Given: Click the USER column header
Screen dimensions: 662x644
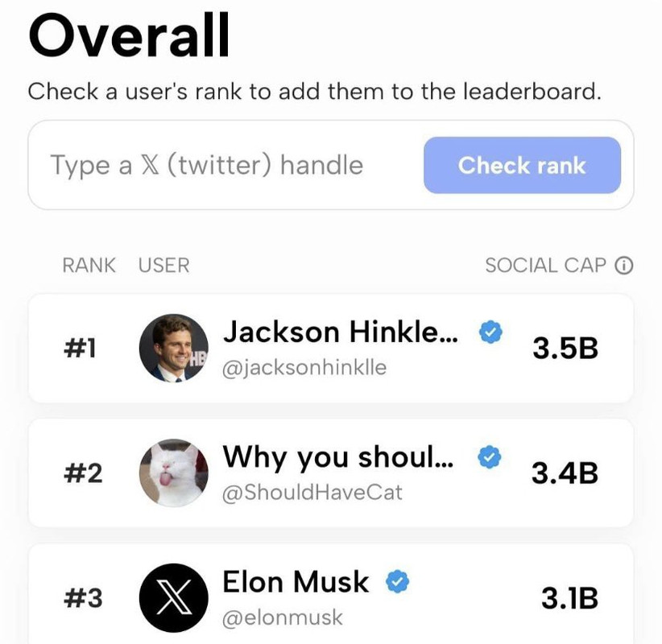Looking at the screenshot, I should coord(163,266).
